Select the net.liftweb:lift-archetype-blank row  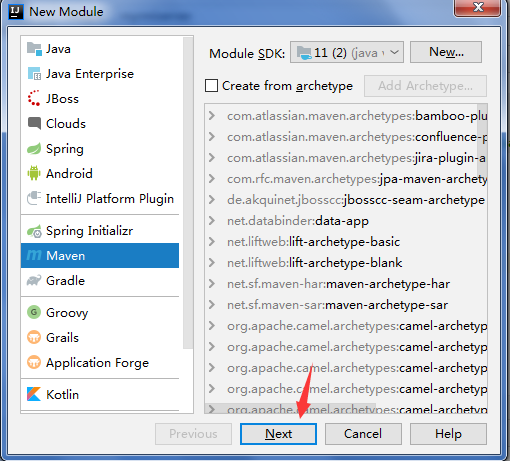tap(346, 263)
